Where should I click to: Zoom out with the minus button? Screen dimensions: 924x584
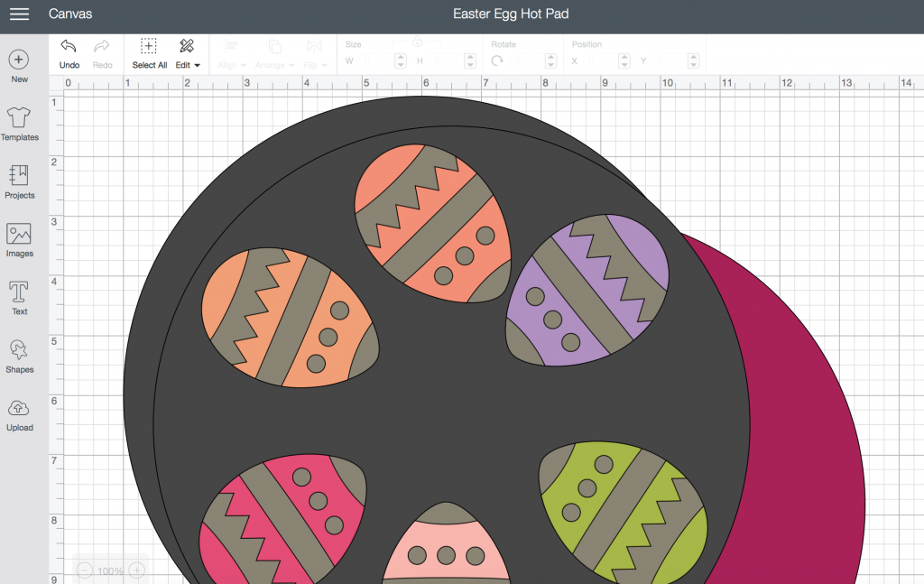tap(84, 570)
